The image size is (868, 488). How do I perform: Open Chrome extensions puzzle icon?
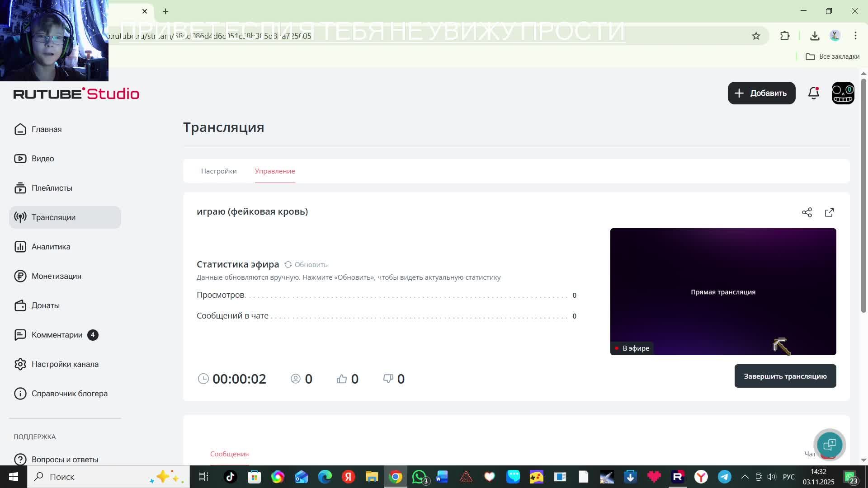pyautogui.click(x=785, y=36)
